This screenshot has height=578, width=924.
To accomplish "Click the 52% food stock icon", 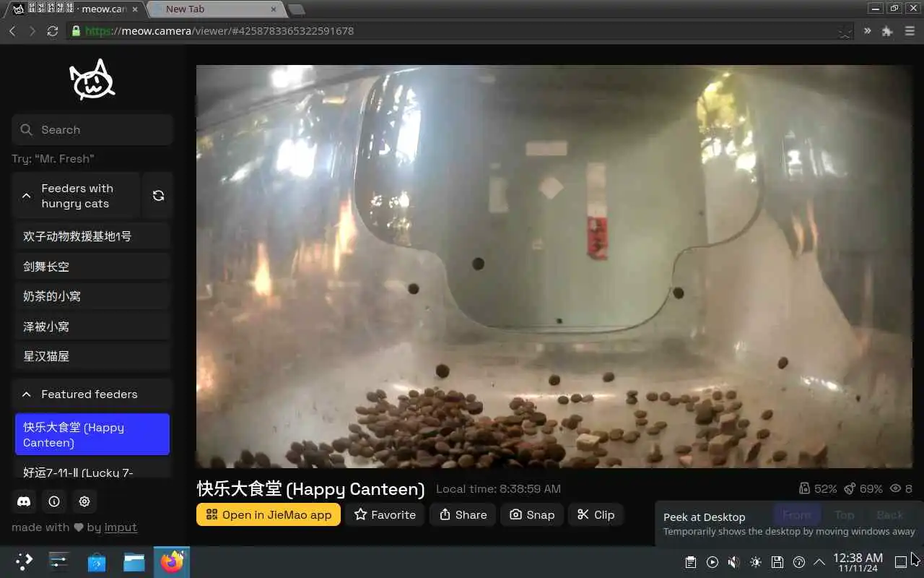I will pyautogui.click(x=804, y=489).
